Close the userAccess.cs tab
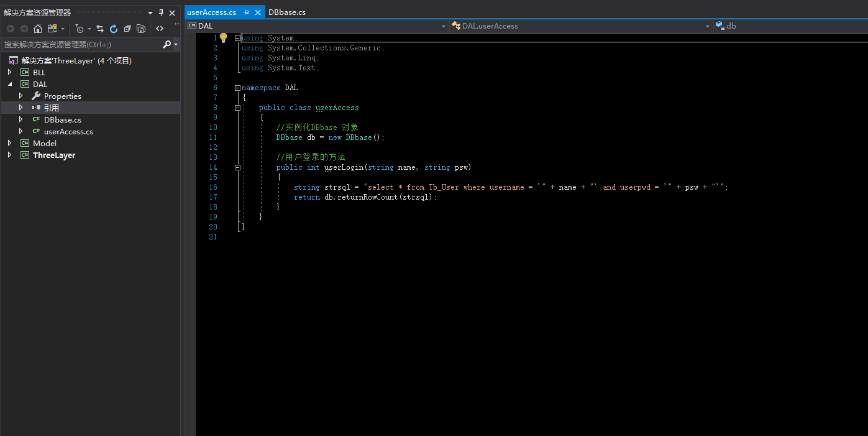Image resolution: width=868 pixels, height=436 pixels. [x=258, y=12]
